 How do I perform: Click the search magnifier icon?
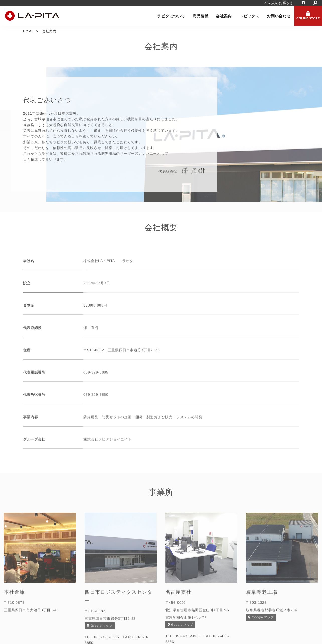point(315,3)
